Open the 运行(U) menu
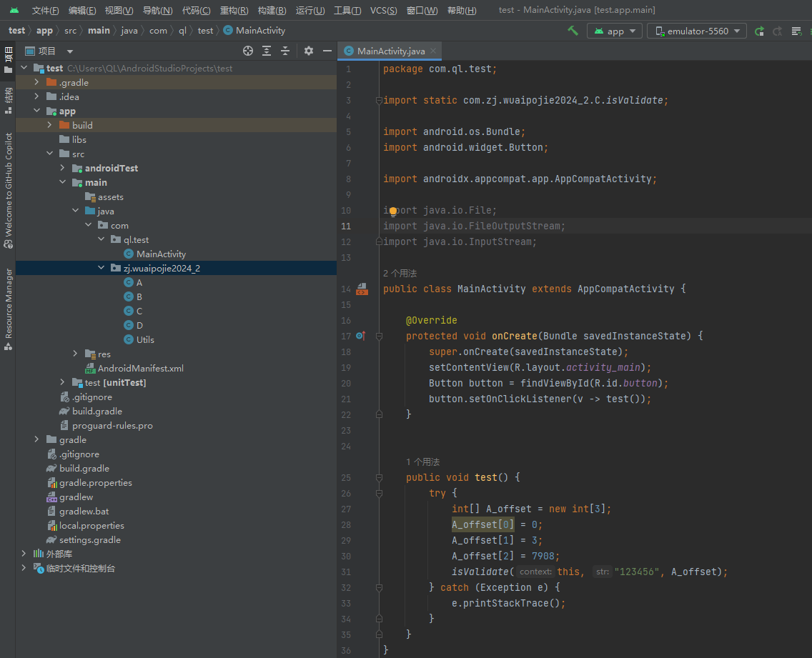The height and width of the screenshot is (658, 812). tap(310, 10)
